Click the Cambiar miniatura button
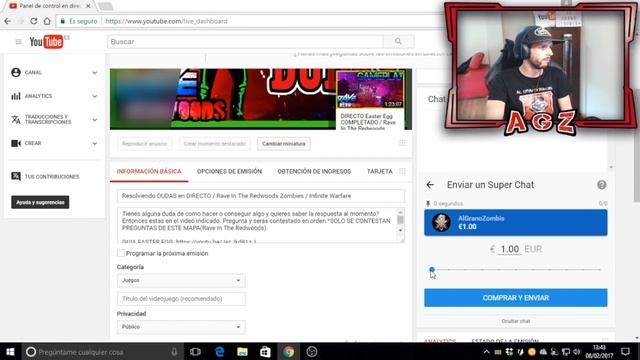This screenshot has width=640, height=360. click(284, 144)
